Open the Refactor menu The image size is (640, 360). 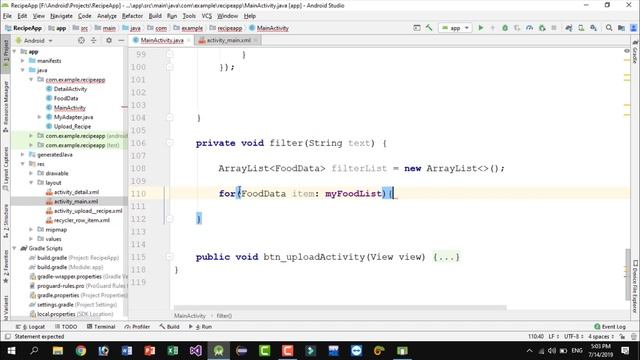132,16
